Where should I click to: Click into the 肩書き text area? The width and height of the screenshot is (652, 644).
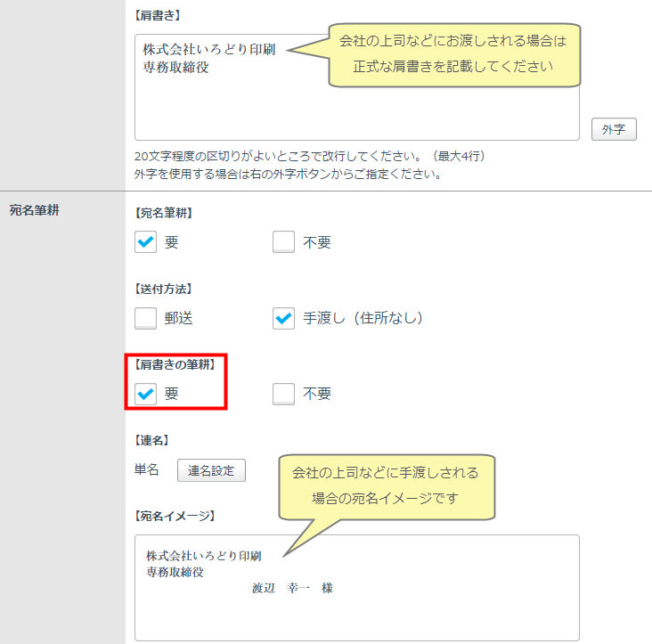pyautogui.click(x=232, y=107)
